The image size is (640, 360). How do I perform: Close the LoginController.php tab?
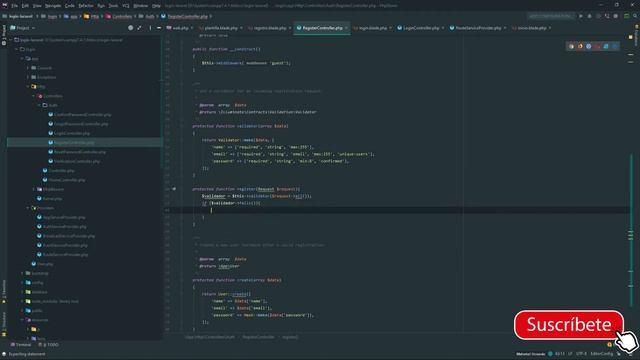click(443, 28)
